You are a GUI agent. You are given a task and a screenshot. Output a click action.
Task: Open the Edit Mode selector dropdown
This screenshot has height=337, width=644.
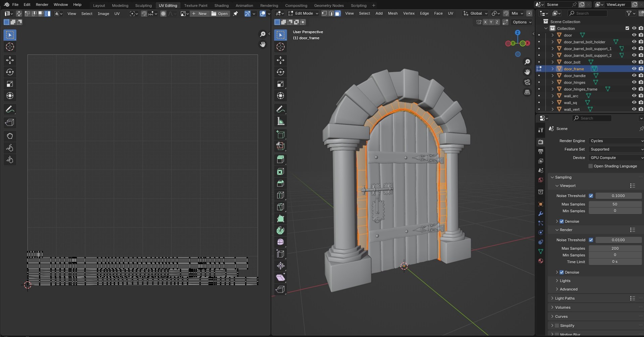(303, 13)
